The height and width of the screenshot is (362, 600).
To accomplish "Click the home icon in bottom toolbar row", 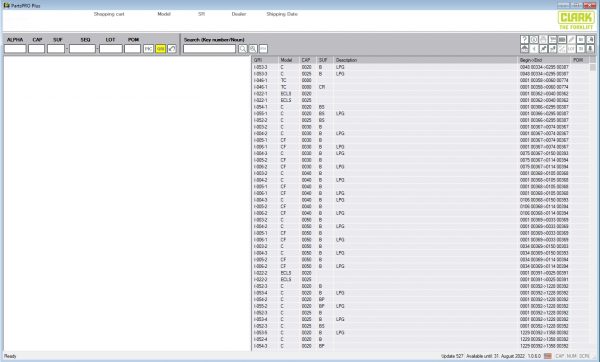I will [x=524, y=49].
